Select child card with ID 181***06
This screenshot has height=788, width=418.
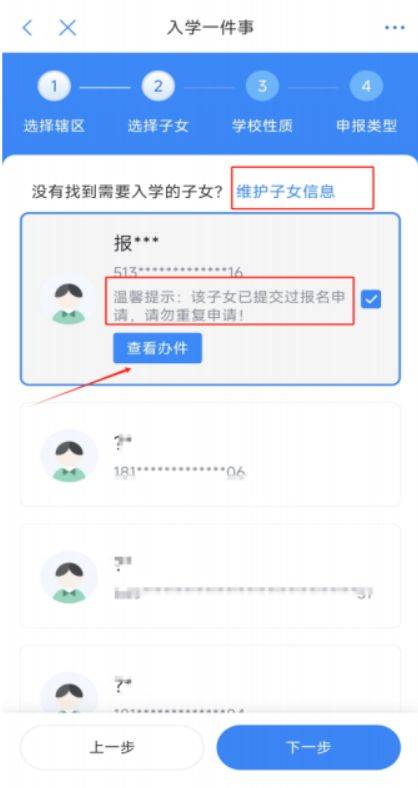click(x=210, y=454)
